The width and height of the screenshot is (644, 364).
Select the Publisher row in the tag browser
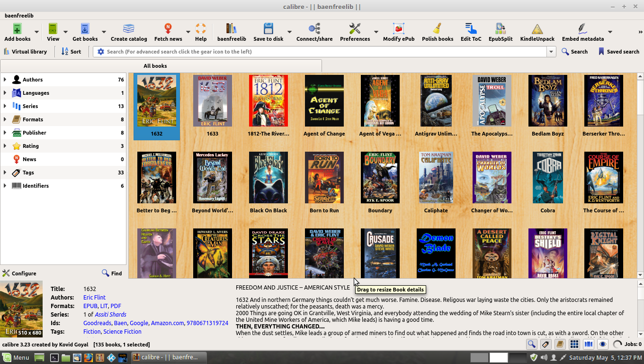tap(63, 133)
